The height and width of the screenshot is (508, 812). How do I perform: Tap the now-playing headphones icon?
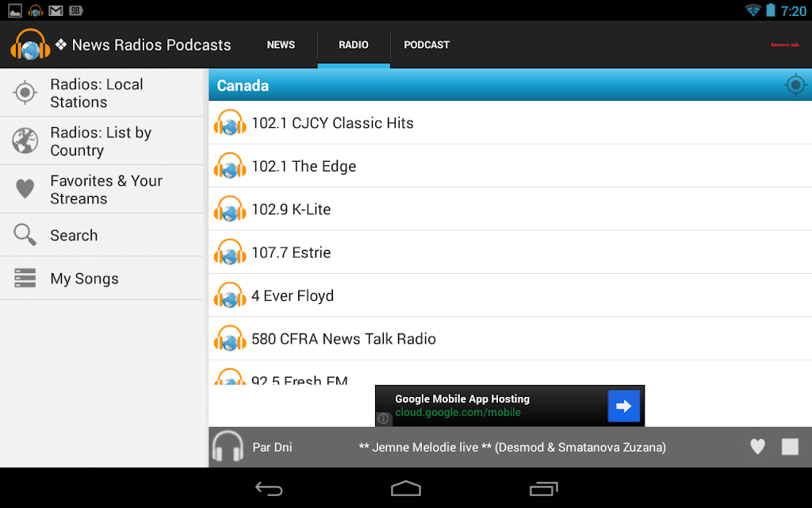(x=228, y=447)
